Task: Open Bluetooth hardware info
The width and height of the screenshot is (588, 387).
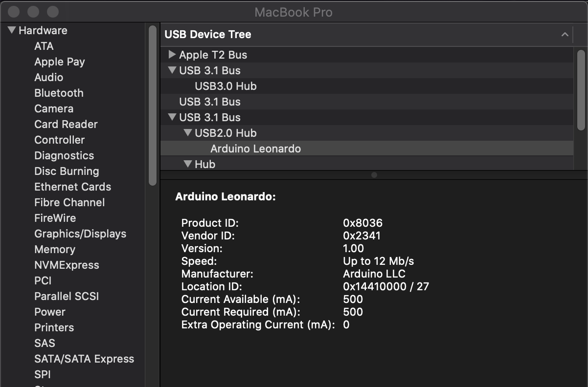Action: (59, 93)
